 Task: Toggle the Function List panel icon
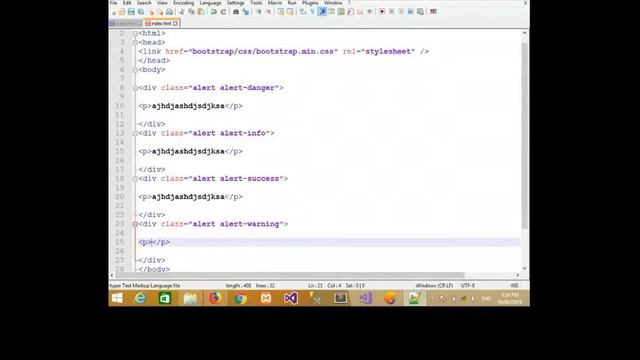[350, 12]
